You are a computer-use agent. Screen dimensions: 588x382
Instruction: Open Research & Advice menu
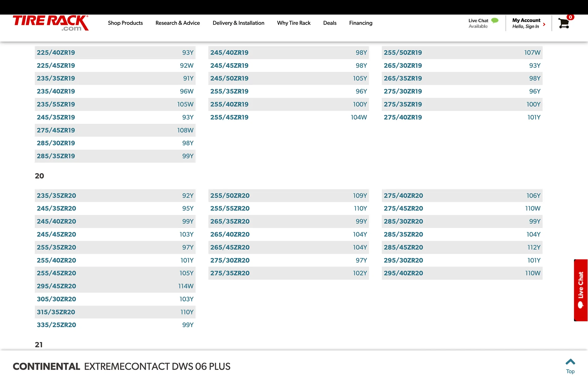pyautogui.click(x=178, y=23)
